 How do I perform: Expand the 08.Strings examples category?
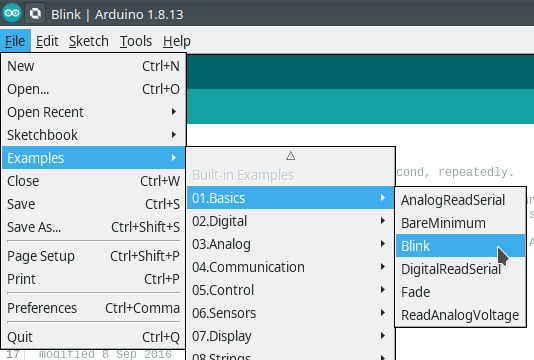click(290, 355)
